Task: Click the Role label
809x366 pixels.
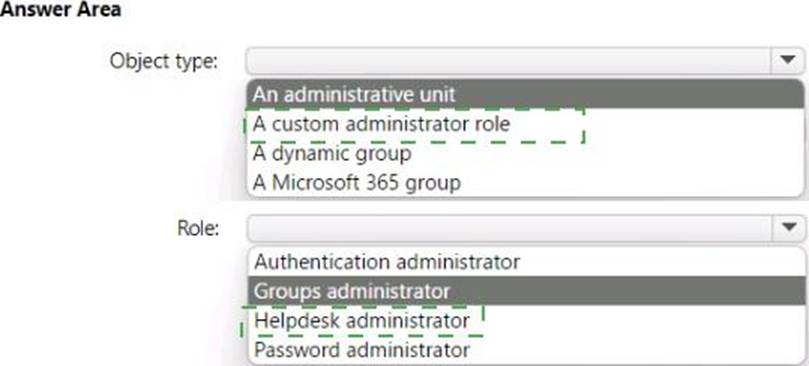Action: coord(198,228)
